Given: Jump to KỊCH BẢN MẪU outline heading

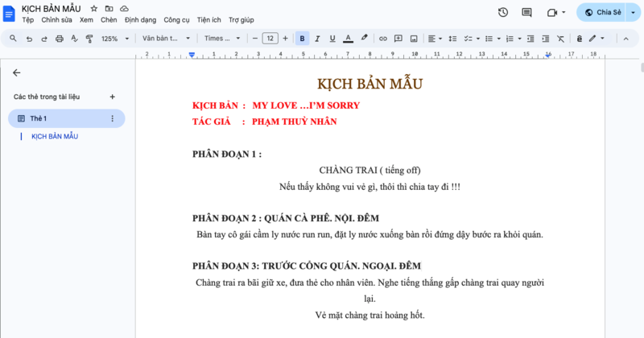Looking at the screenshot, I should pyautogui.click(x=55, y=136).
